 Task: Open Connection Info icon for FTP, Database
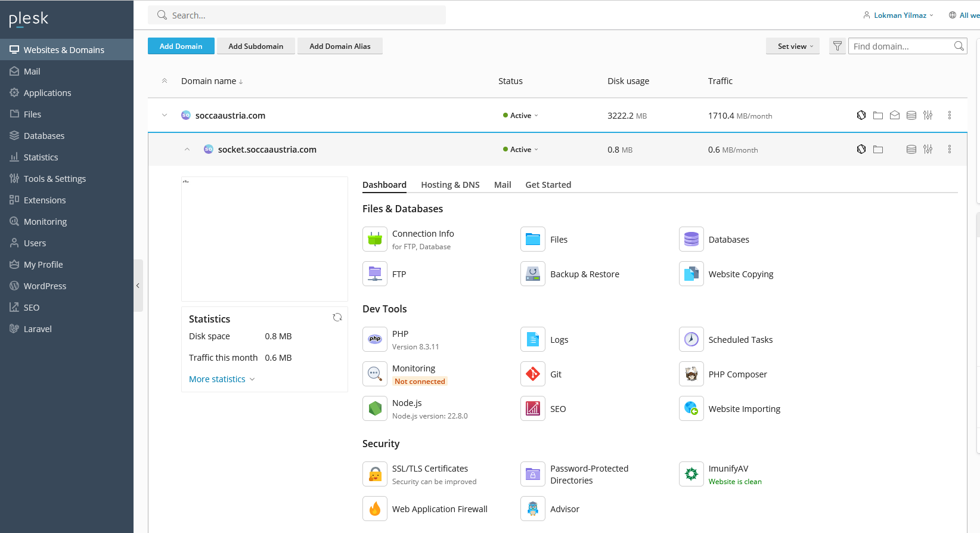375,240
